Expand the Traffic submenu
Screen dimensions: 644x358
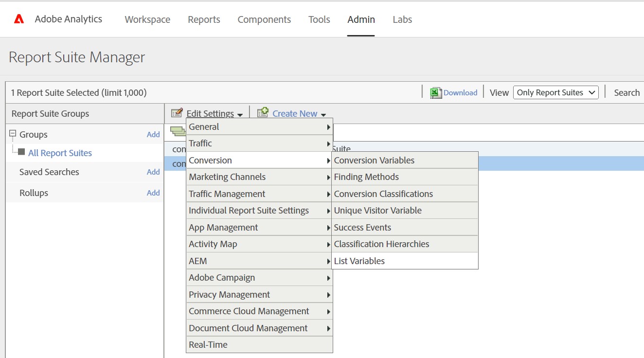pyautogui.click(x=259, y=143)
